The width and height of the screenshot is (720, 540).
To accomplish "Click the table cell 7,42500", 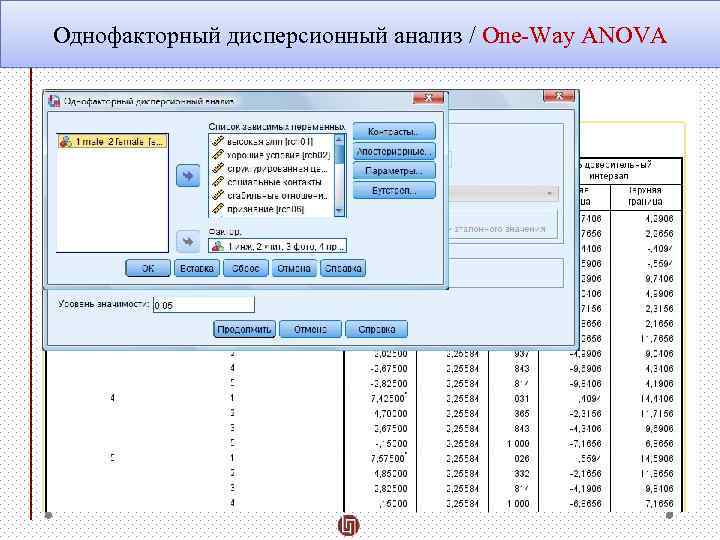I will pyautogui.click(x=388, y=398).
